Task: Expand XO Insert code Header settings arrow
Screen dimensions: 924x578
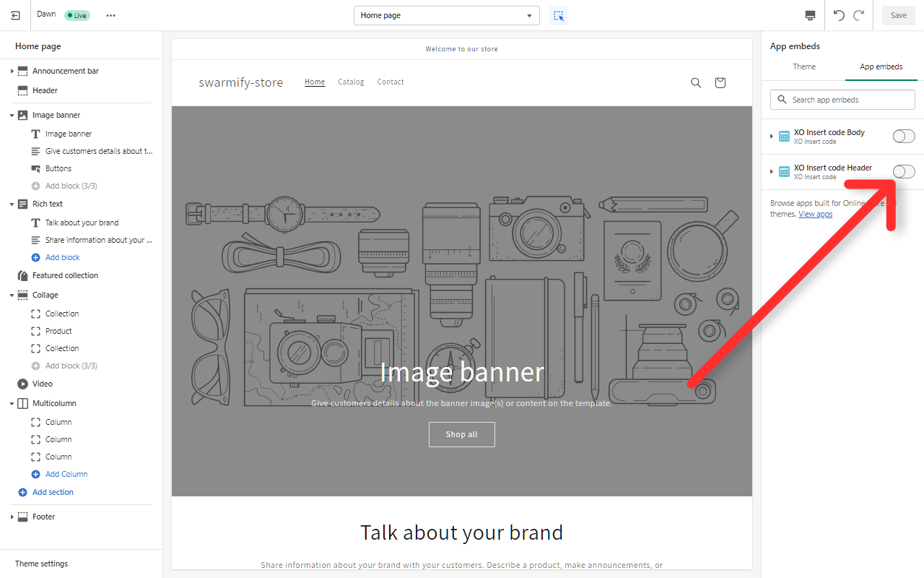Action: pos(772,171)
